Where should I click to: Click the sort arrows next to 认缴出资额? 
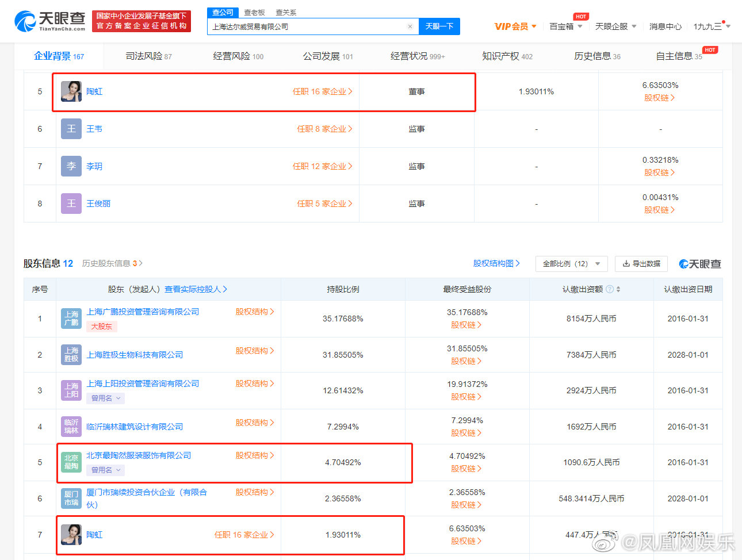point(618,289)
